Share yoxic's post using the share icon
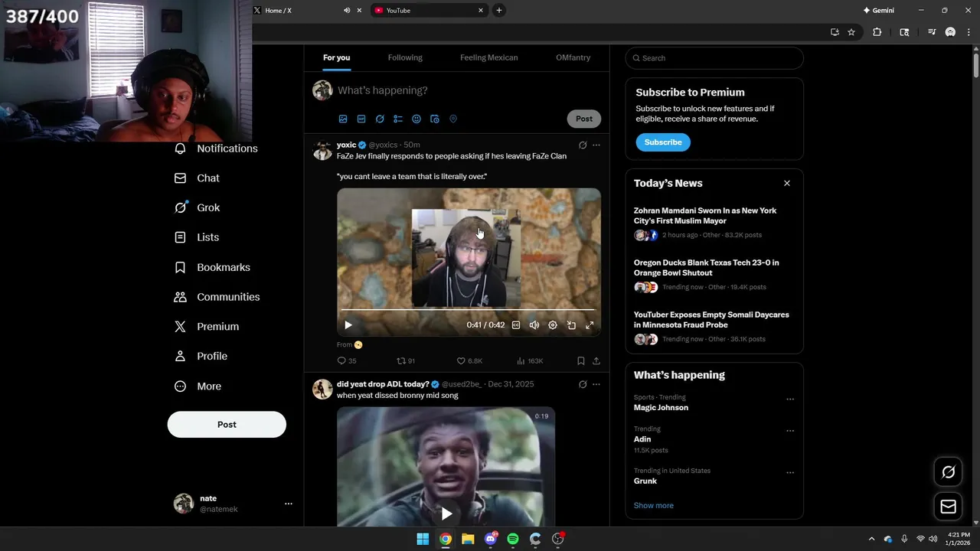This screenshot has height=551, width=980. pos(596,360)
